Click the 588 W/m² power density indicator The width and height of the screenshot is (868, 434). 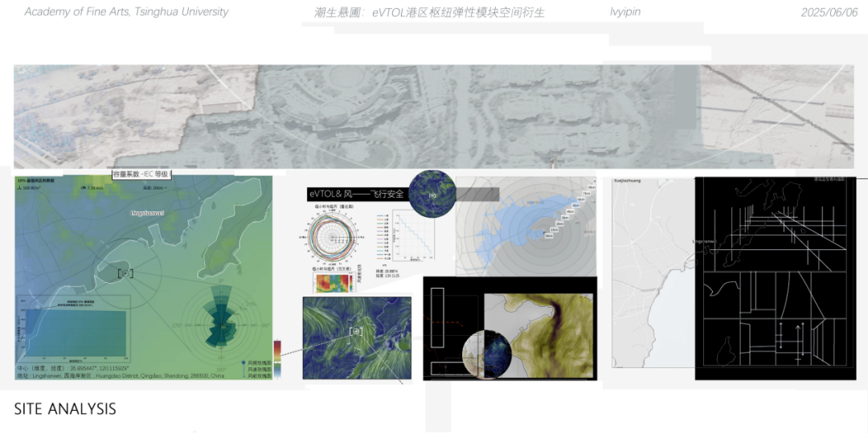pyautogui.click(x=31, y=187)
